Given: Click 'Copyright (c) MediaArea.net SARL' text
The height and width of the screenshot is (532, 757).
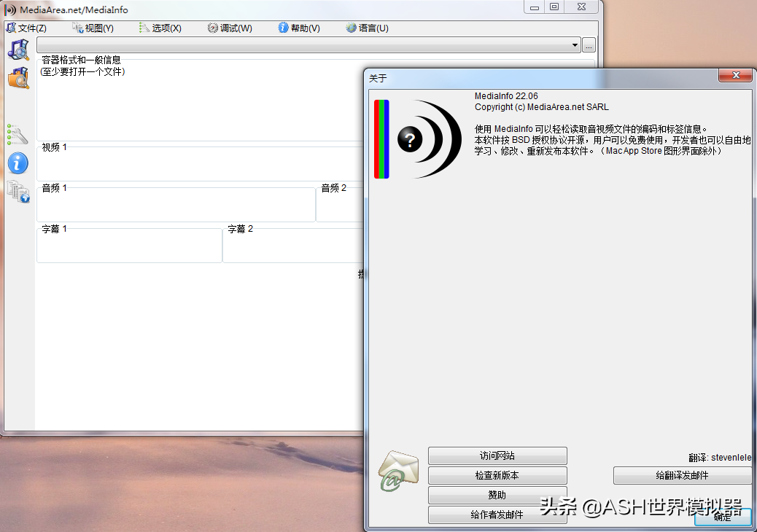Looking at the screenshot, I should coord(542,107).
